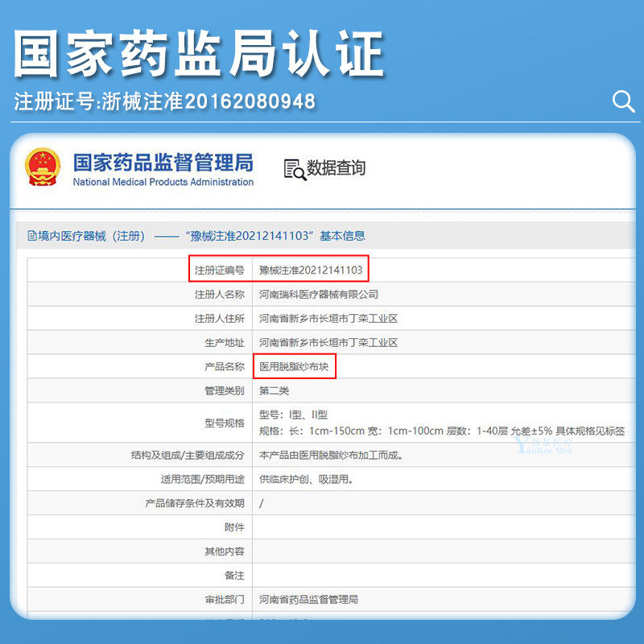Click the 注册人住所 address value
644x644 pixels.
328,318
